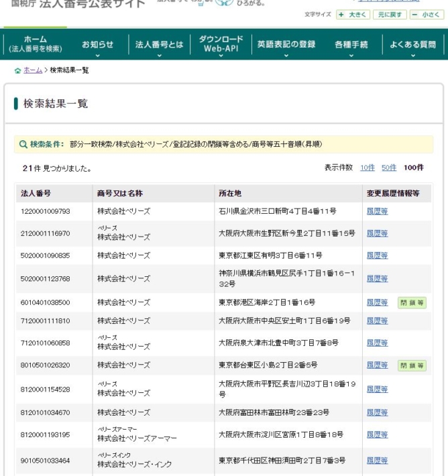Click address 東京都台東区小島2丁目2番5号
This screenshot has height=476, width=448.
click(268, 365)
